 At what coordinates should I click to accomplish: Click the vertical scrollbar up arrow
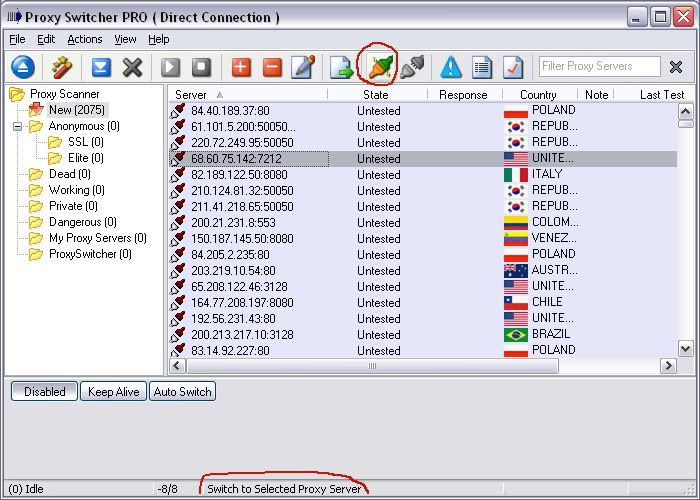click(x=685, y=111)
